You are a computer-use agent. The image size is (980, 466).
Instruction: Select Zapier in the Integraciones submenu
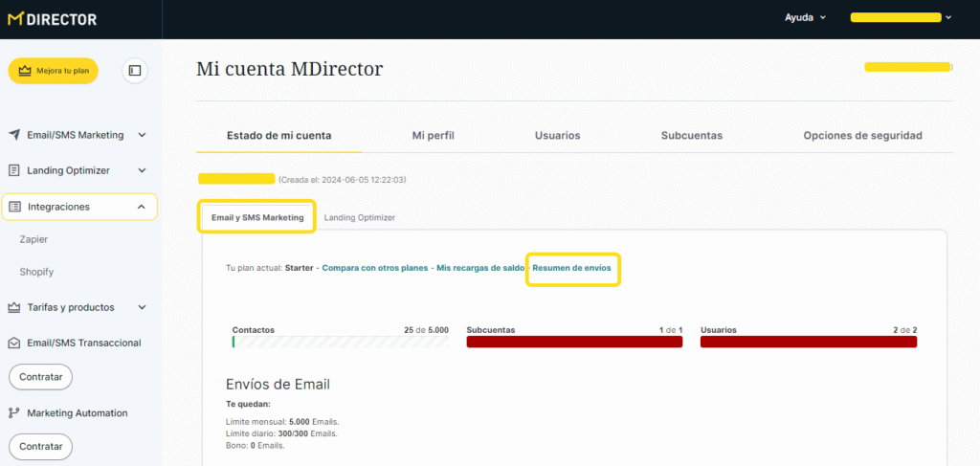(33, 239)
